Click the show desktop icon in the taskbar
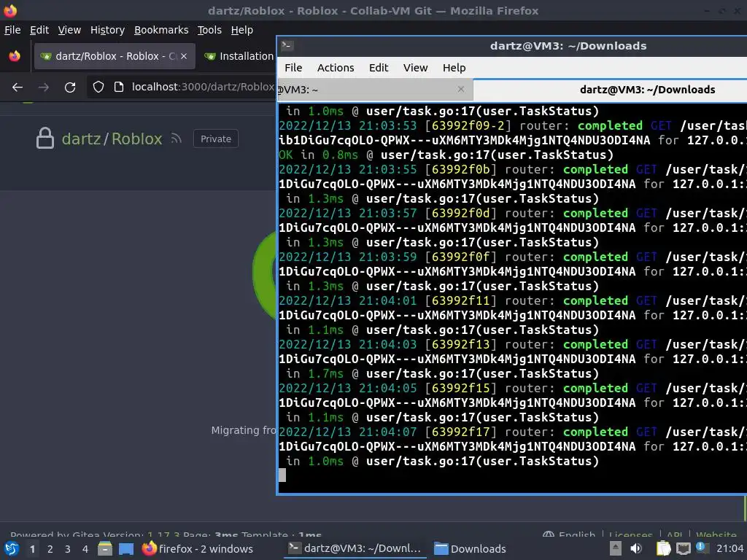 [x=126, y=549]
